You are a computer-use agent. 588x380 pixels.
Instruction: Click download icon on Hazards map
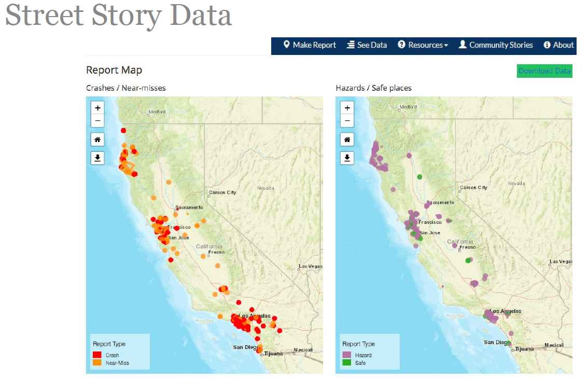347,158
